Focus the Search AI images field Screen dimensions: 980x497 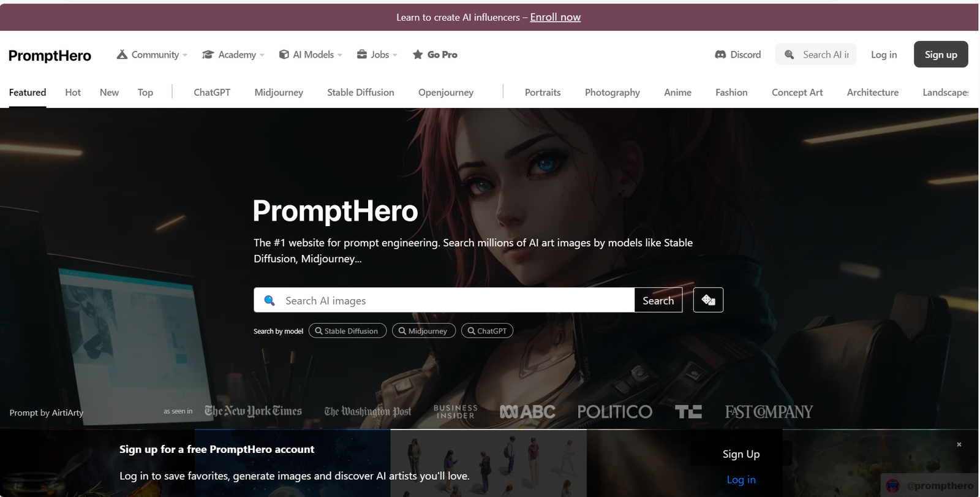[444, 300]
